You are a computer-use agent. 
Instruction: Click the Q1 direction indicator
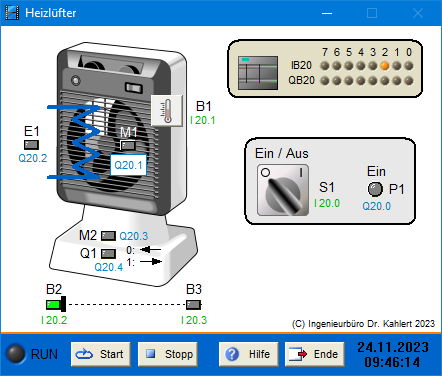[108, 254]
